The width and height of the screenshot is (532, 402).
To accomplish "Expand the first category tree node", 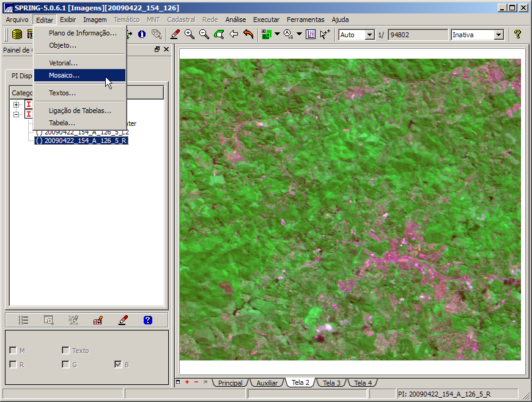I will (17, 105).
